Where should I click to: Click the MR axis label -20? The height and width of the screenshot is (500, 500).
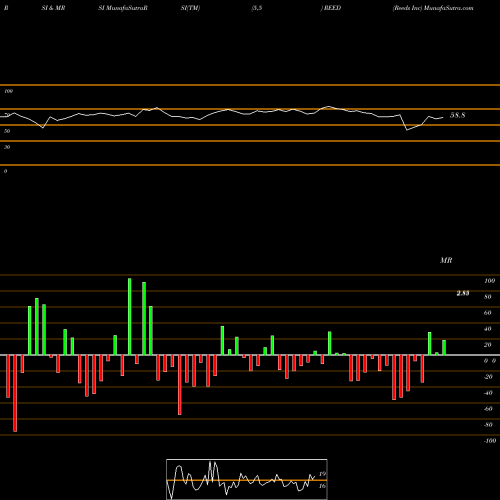[488, 377]
